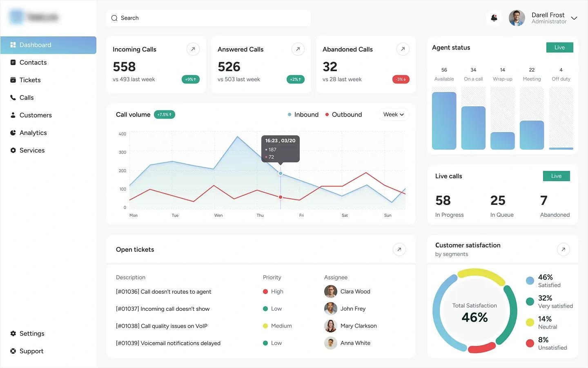
Task: Open the Support menu item
Action: [31, 351]
